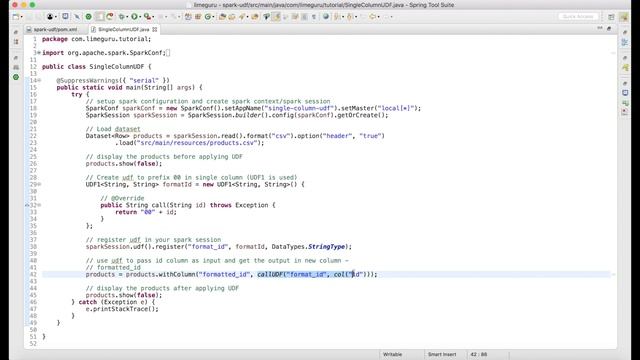Click the green round Spring Boot toolbar icon

[x=88, y=17]
